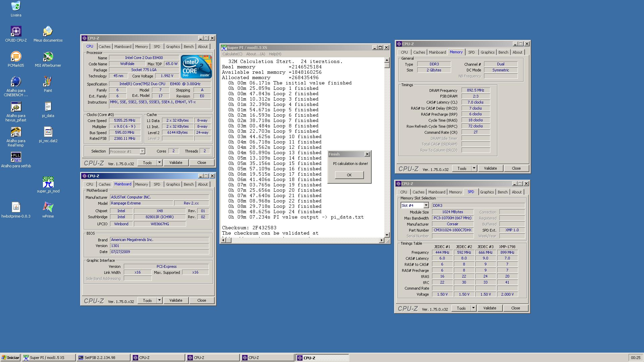The height and width of the screenshot is (362, 644).
Task: Click Super PI horizontal scrollbar right arrow
Action: pyautogui.click(x=381, y=240)
